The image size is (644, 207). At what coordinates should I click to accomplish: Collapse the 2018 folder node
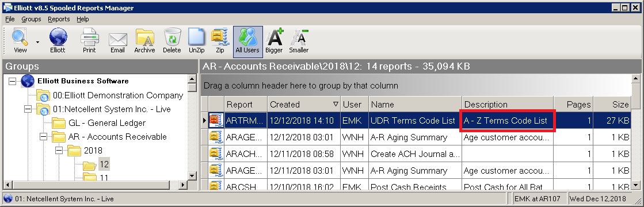tap(59, 151)
